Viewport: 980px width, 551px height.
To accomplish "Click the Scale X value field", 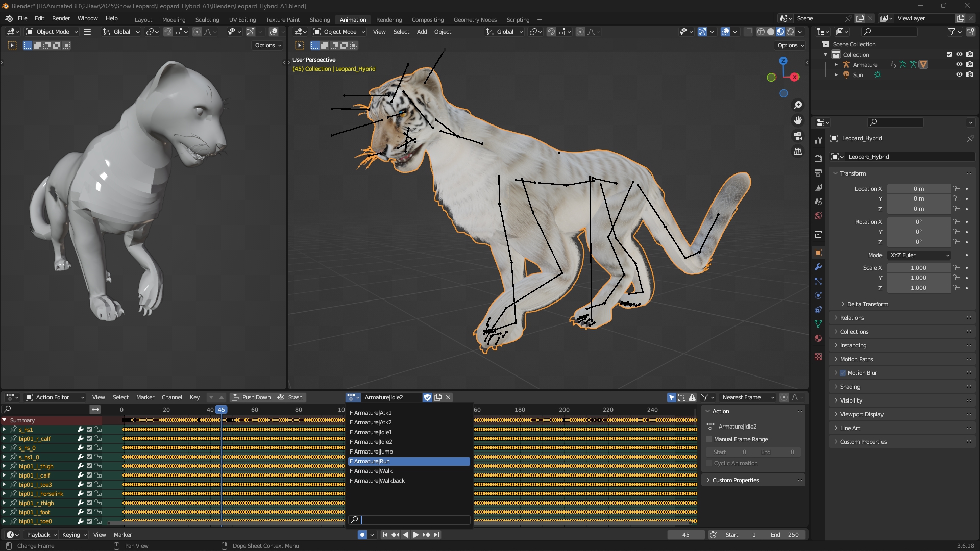I will (918, 268).
